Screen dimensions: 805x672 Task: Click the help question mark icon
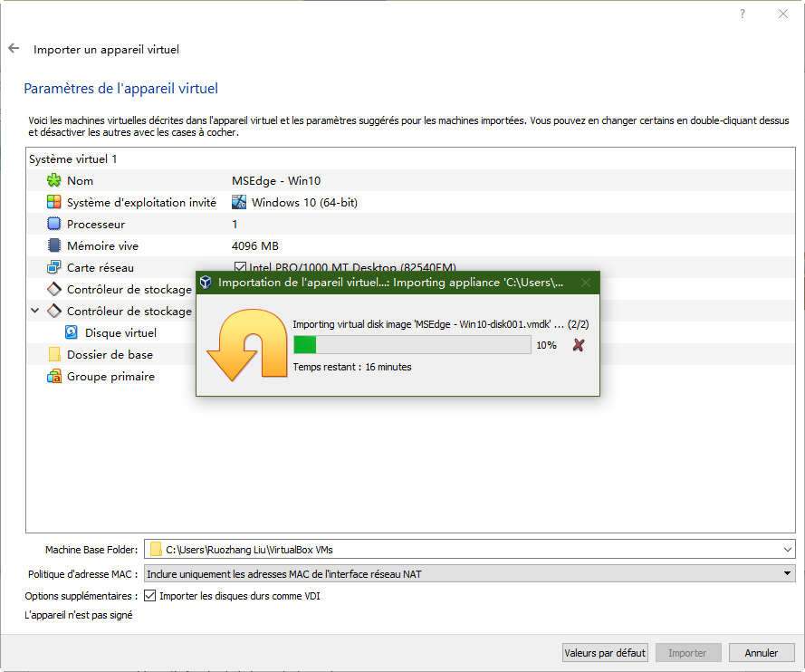coord(743,14)
